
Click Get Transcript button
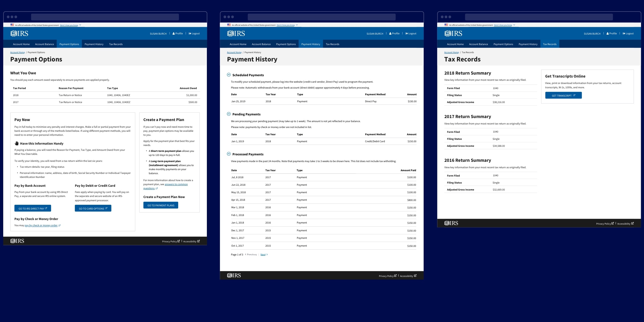click(563, 96)
